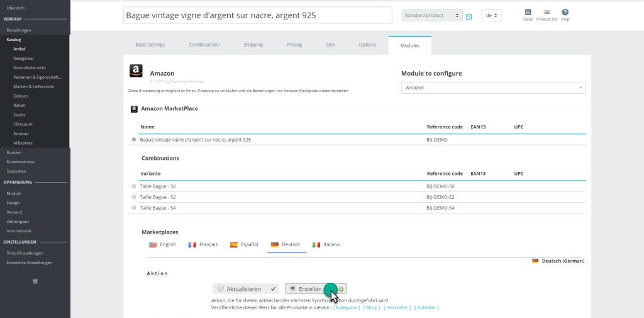Image resolution: width=644 pixels, height=318 pixels.
Task: Choose the Erstellen action radio
Action: [x=292, y=288]
